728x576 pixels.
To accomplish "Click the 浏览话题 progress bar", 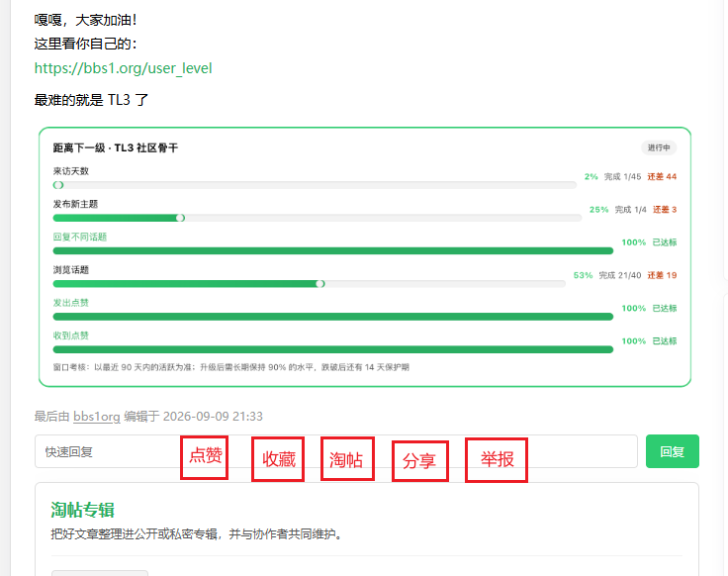I will pyautogui.click(x=310, y=284).
